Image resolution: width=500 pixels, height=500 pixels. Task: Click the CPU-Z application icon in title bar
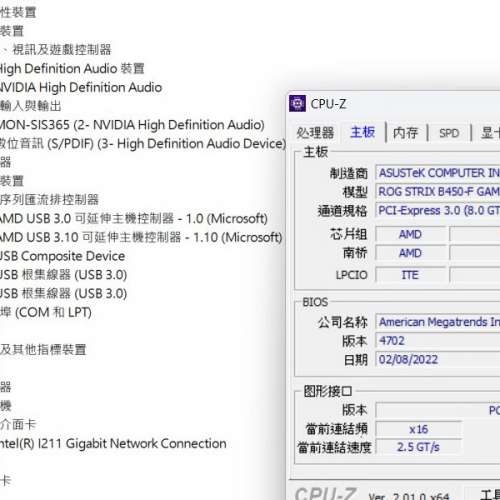click(x=297, y=104)
